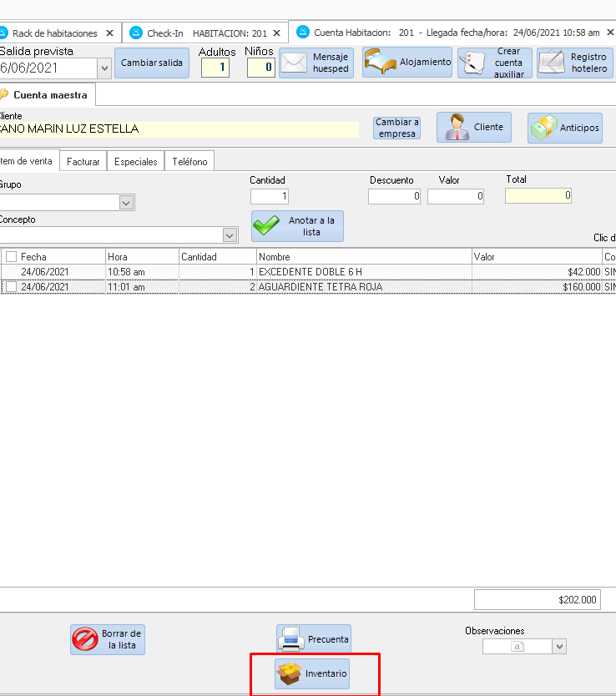Screen dimensions: 616x696
Task: Expand the Concepto dropdown list
Action: 230,235
